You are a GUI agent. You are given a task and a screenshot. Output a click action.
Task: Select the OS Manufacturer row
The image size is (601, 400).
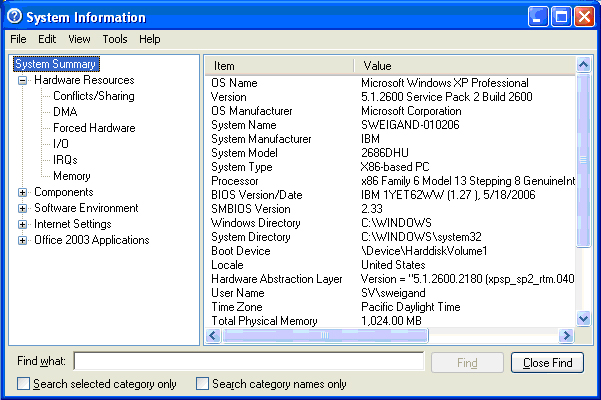coord(391,111)
